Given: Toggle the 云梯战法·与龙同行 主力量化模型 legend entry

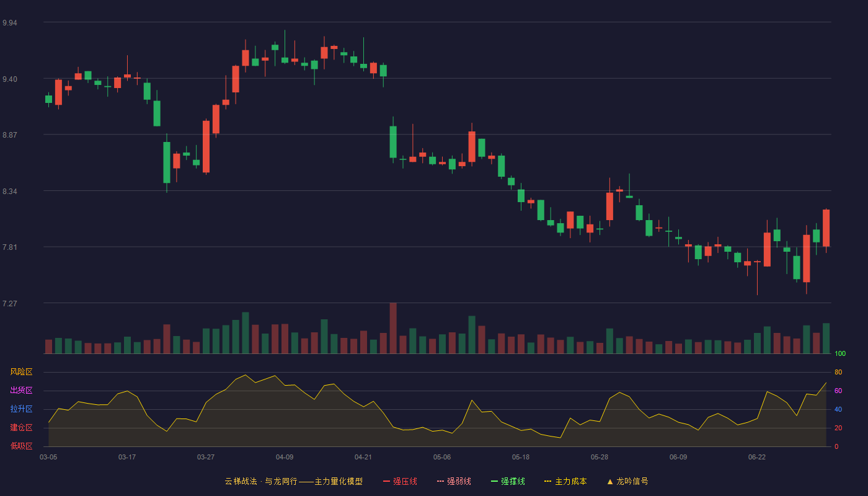Looking at the screenshot, I should tap(293, 481).
